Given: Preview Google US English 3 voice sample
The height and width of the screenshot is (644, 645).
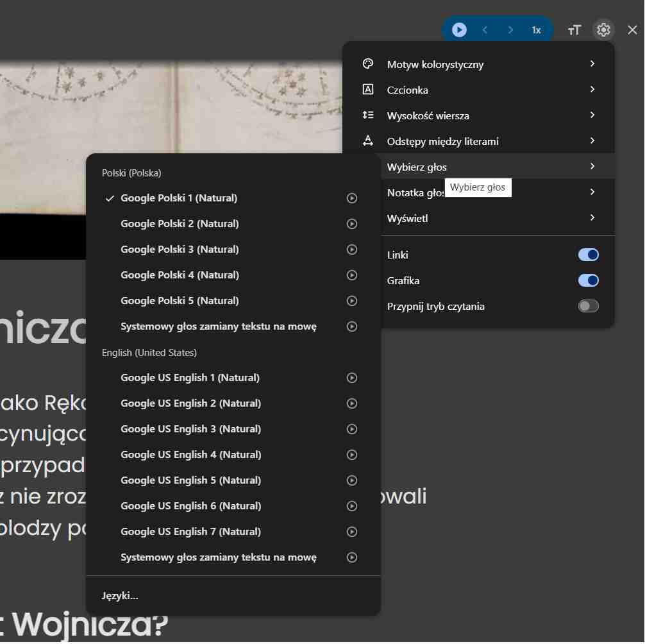Looking at the screenshot, I should (352, 429).
